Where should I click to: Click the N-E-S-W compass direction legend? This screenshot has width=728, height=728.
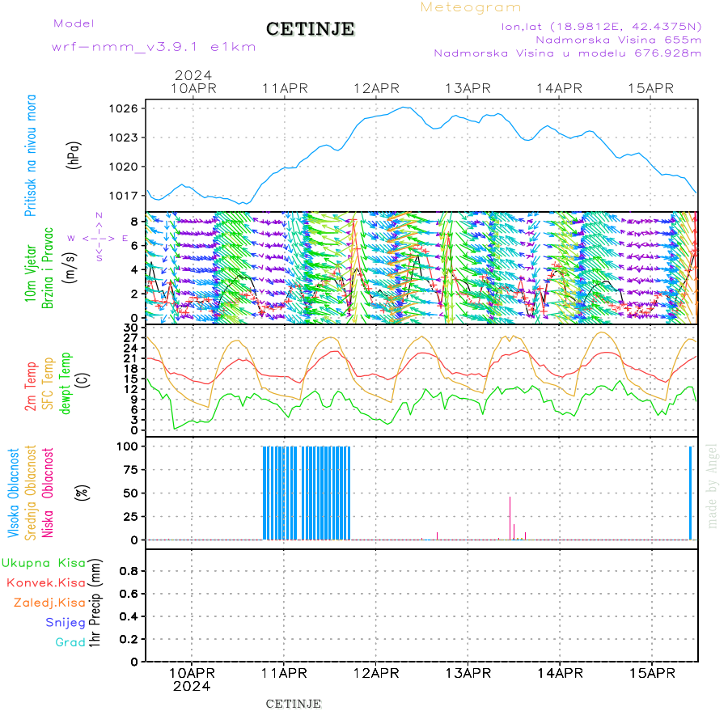pyautogui.click(x=99, y=237)
